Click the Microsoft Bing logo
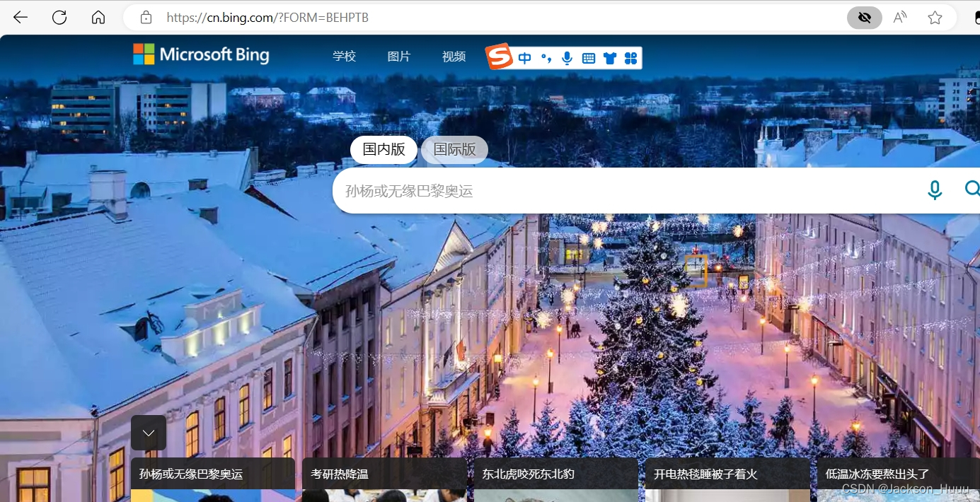 [x=200, y=54]
